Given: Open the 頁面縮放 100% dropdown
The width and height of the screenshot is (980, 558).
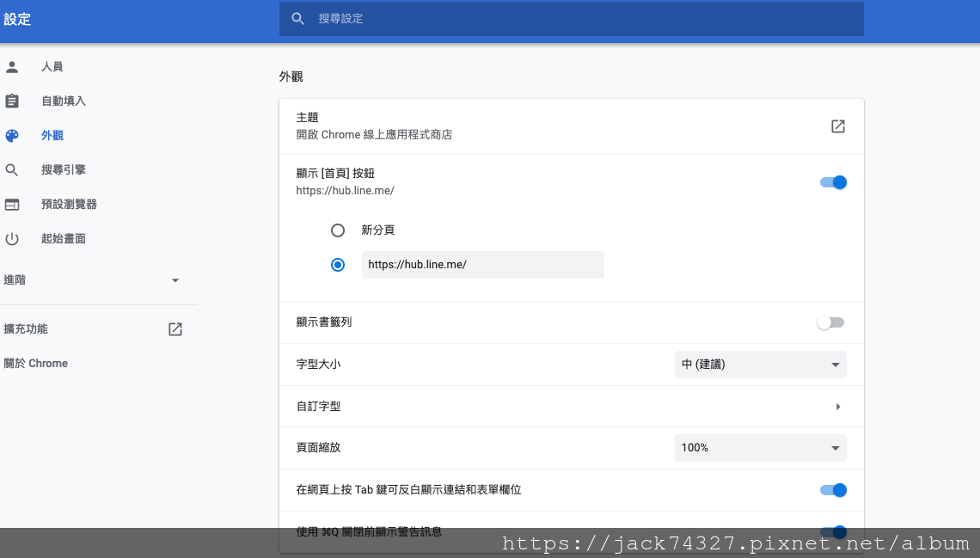Looking at the screenshot, I should [760, 448].
